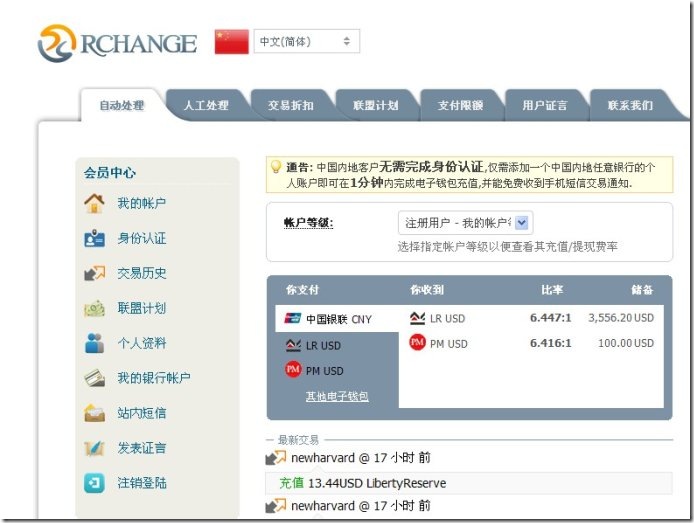Click the 其他电子钱包 link
The image size is (694, 523).
337,397
